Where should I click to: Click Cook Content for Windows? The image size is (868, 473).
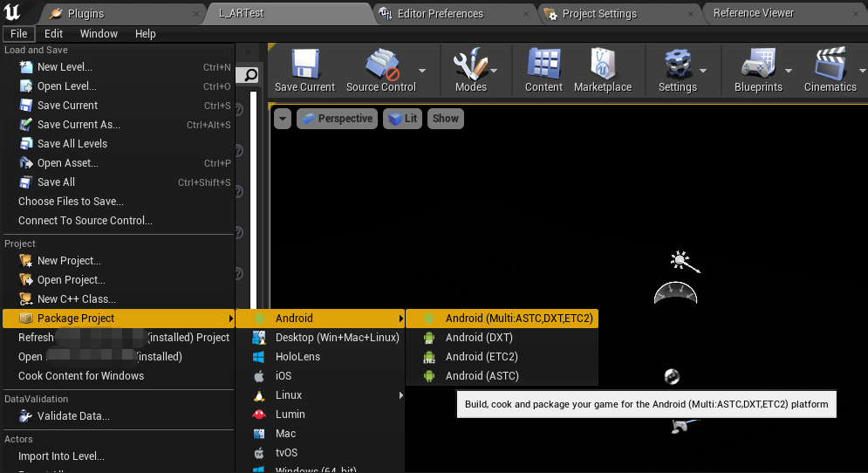coord(81,376)
